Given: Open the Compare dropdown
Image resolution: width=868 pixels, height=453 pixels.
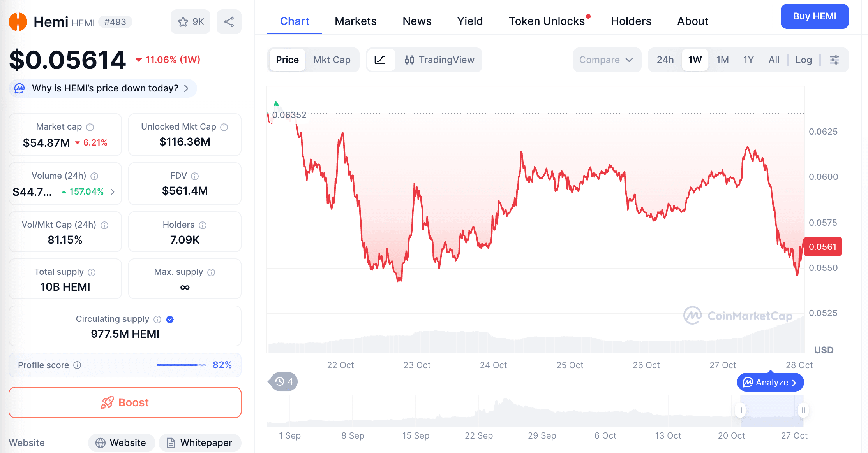Looking at the screenshot, I should pos(606,60).
